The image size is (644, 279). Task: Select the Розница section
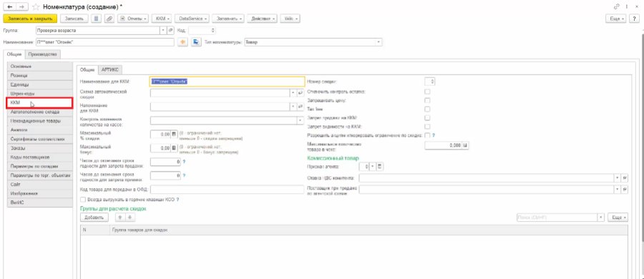39,76
